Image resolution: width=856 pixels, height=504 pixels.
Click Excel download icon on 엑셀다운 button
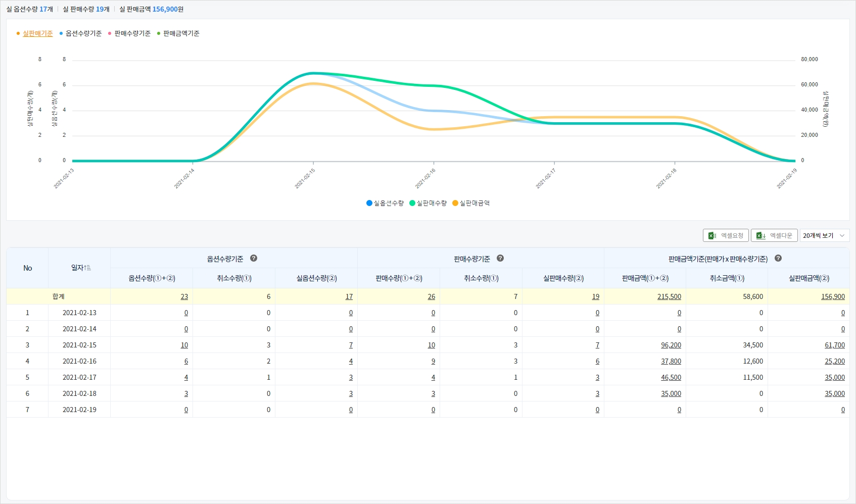(x=761, y=235)
